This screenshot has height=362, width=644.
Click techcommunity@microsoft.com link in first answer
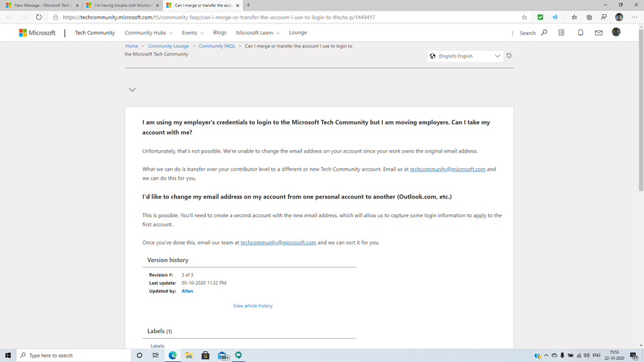447,169
